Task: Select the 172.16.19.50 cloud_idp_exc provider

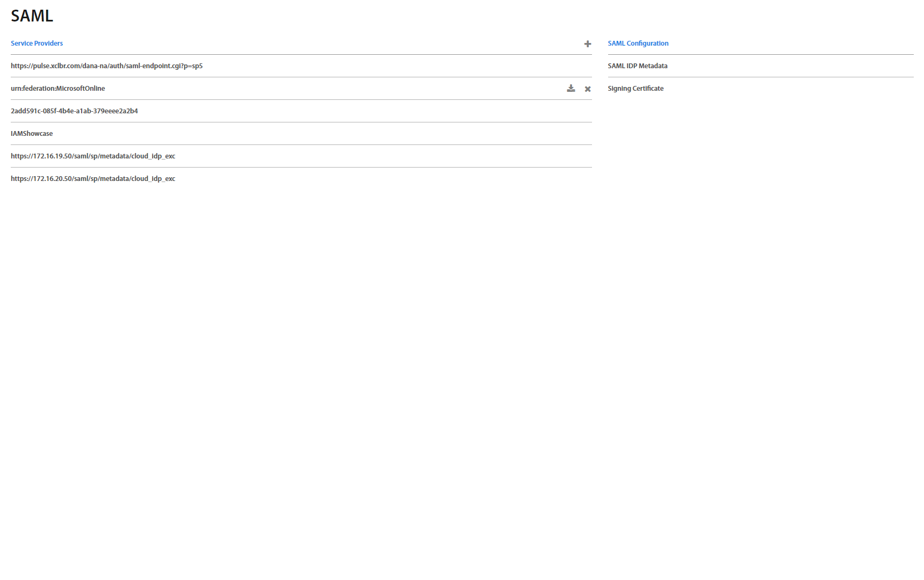Action: click(93, 156)
